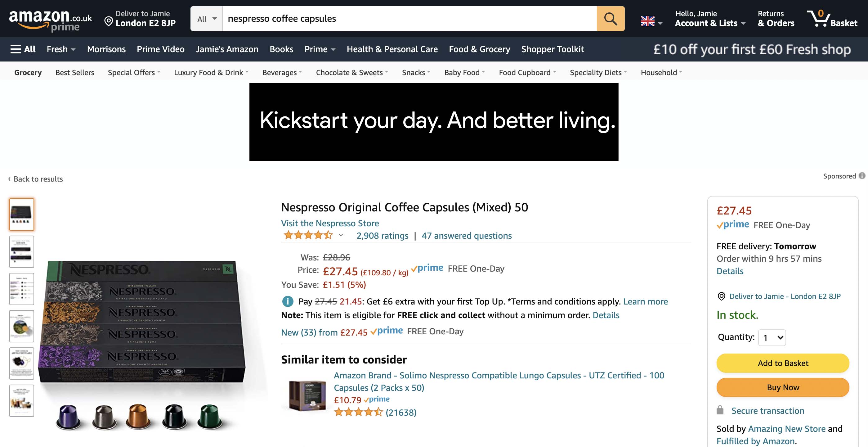This screenshot has height=447, width=868.
Task: Open the Visit the Nespresso Store link
Action: click(330, 223)
